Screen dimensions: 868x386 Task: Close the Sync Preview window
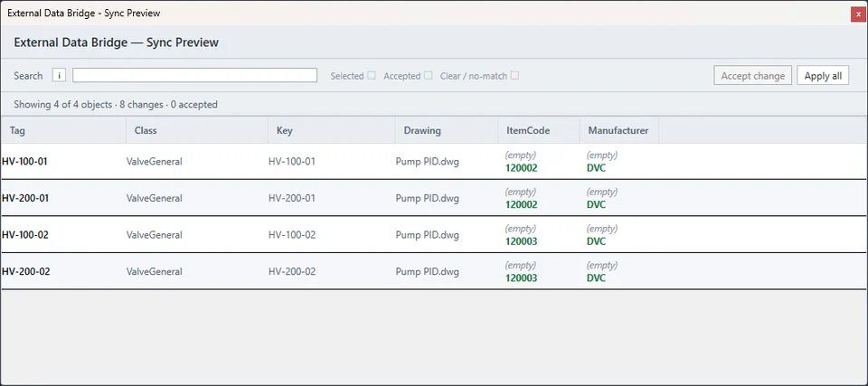(858, 15)
